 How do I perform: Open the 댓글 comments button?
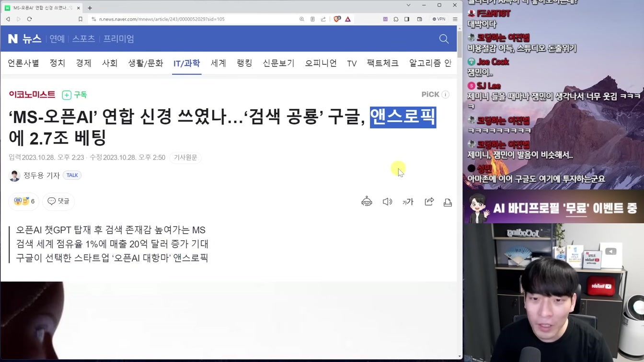tap(59, 201)
